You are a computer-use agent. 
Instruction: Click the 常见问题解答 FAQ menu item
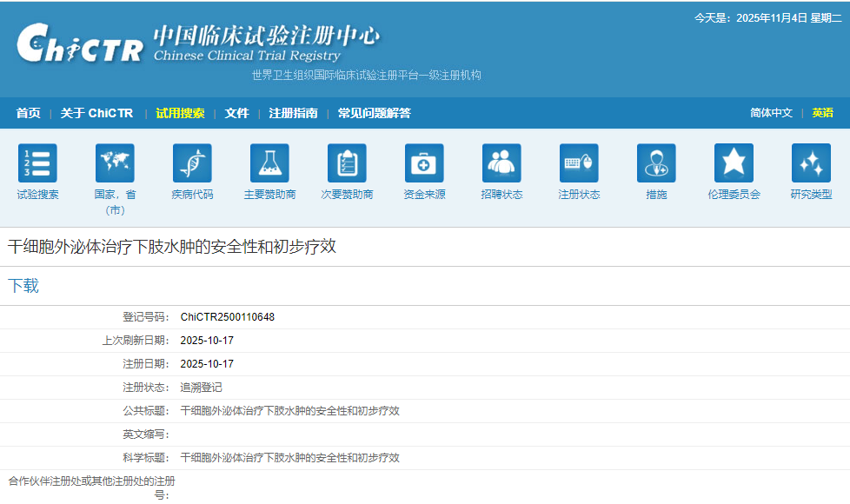(x=374, y=112)
